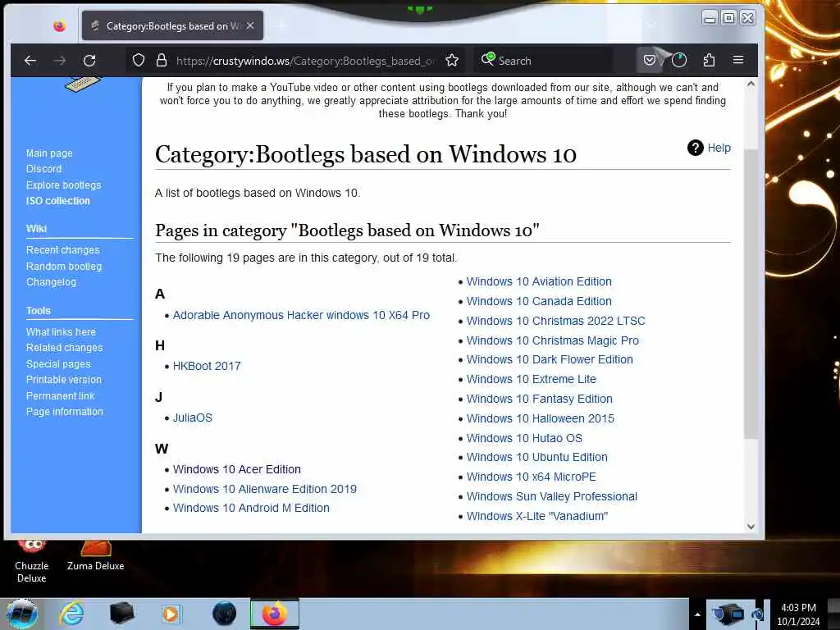Open Windows 10 Christmas Magic Pro
Viewport: 840px width, 630px height.
tap(553, 340)
